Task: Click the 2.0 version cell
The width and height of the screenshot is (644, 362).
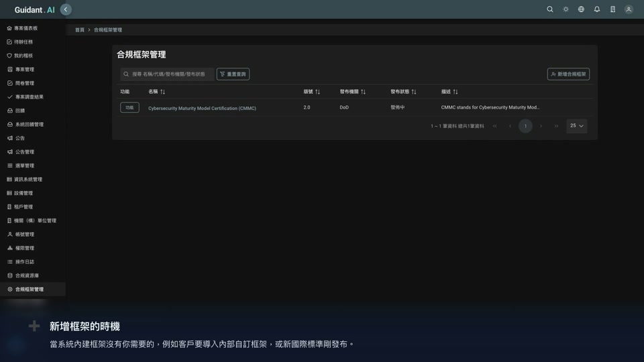Action: point(307,107)
